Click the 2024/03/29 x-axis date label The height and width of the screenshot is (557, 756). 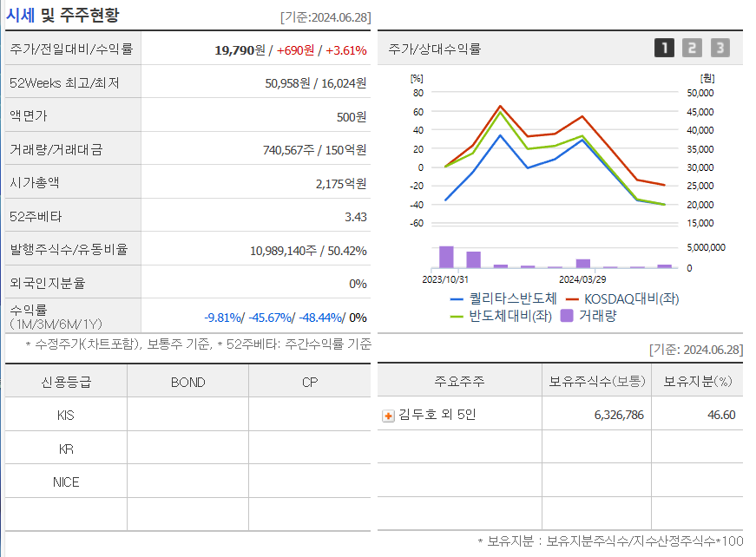click(582, 279)
